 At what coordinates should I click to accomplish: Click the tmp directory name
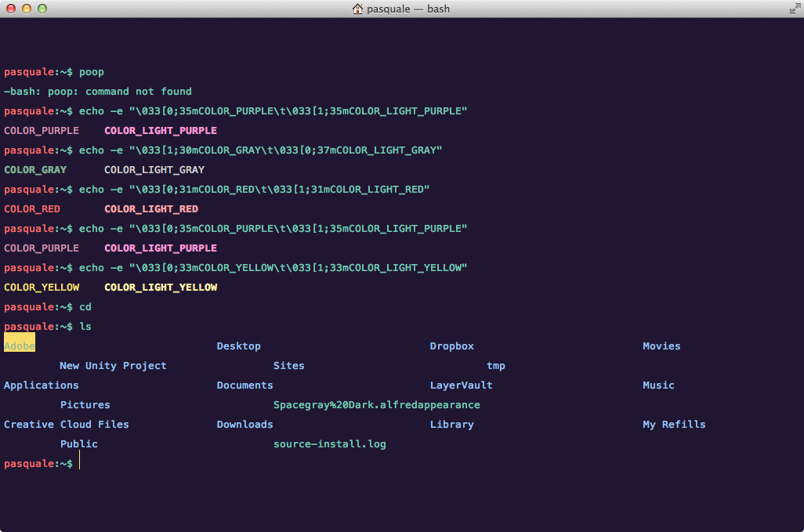pyautogui.click(x=496, y=366)
